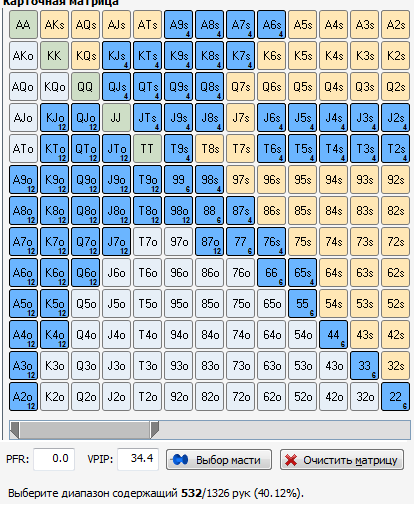
Task: Deselect the A2o hand cell
Action: [23, 397]
